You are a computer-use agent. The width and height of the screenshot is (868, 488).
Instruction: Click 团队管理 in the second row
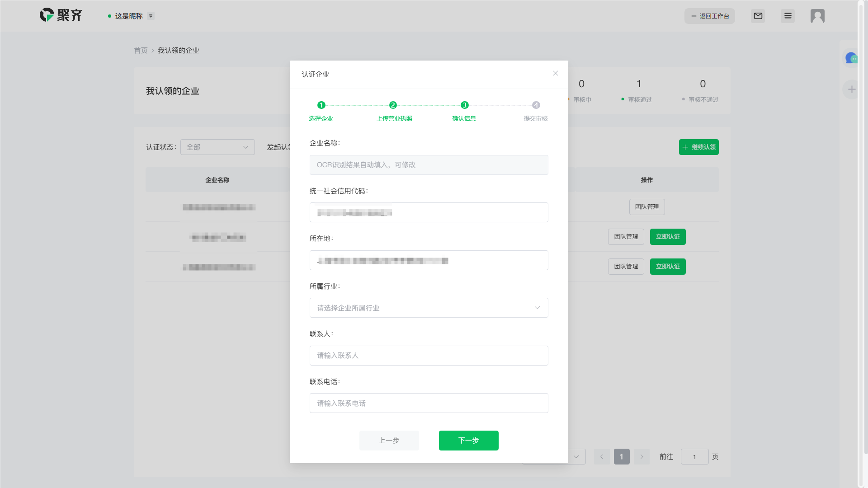pos(626,237)
